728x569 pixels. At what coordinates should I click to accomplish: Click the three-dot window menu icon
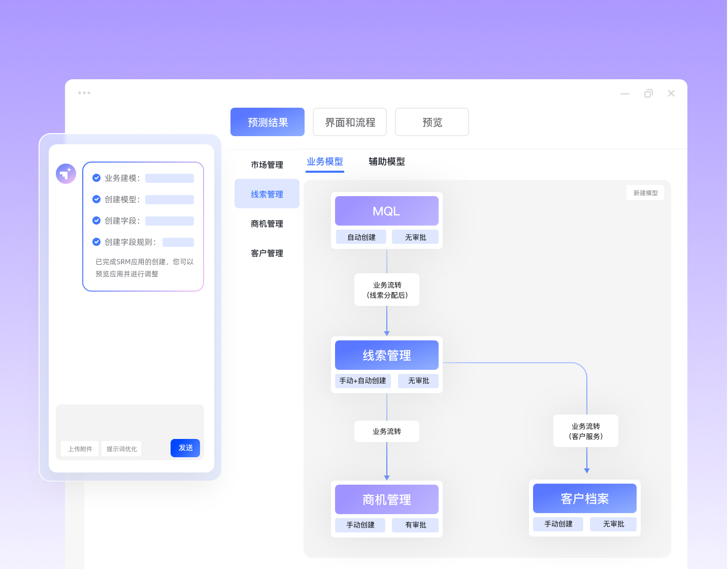[x=84, y=93]
